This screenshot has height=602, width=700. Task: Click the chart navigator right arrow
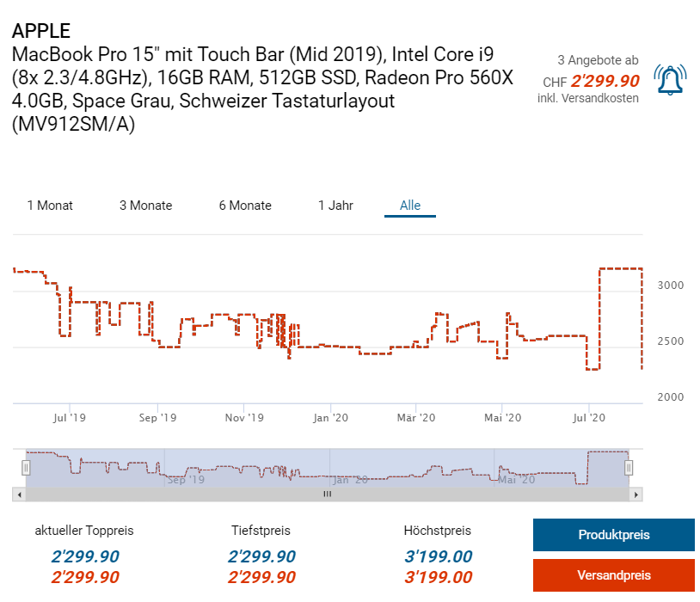click(x=636, y=494)
